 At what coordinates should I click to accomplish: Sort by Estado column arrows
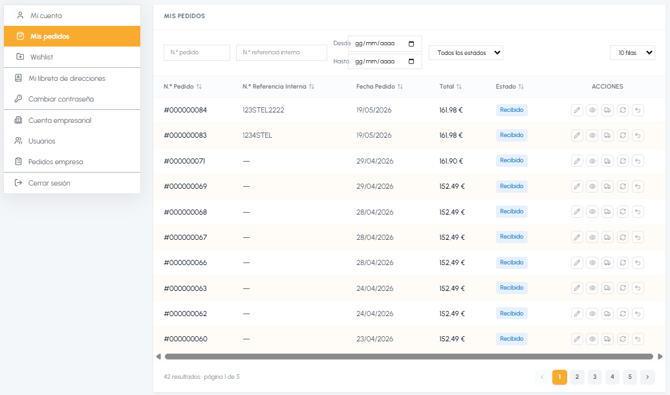[521, 87]
